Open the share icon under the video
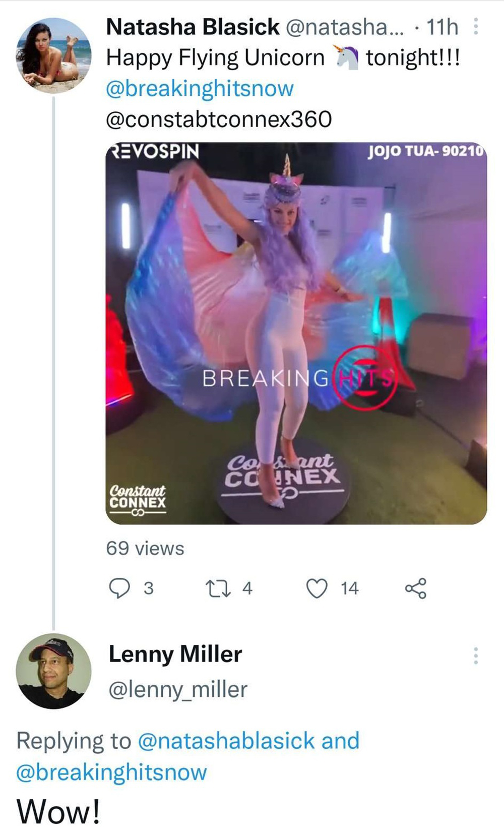504x832 pixels. pyautogui.click(x=416, y=588)
